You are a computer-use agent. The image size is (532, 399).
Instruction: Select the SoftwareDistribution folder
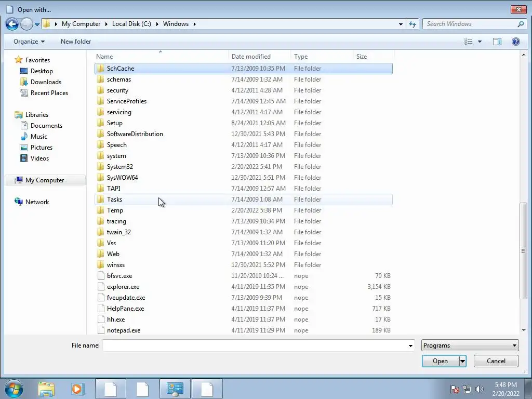pos(243,134)
